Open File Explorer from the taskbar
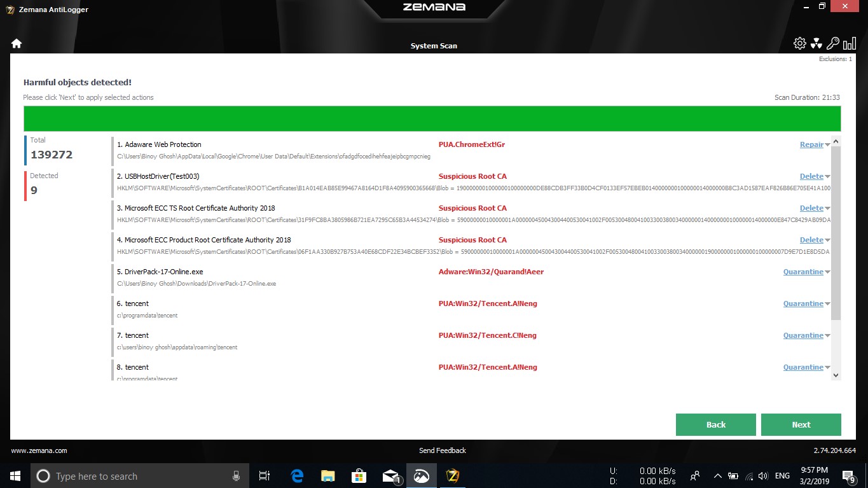Screen dimensions: 868x488 tap(328, 476)
